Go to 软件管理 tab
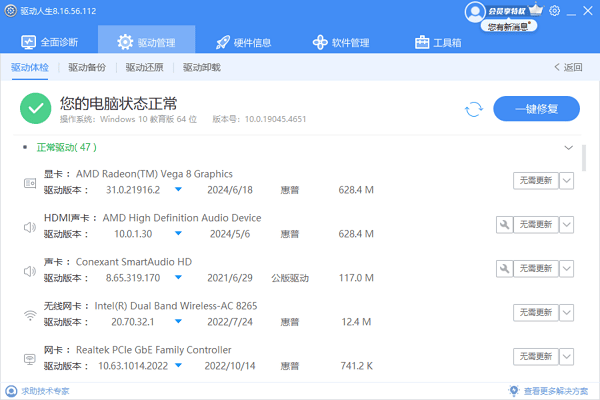This screenshot has height=400, width=600. (341, 42)
